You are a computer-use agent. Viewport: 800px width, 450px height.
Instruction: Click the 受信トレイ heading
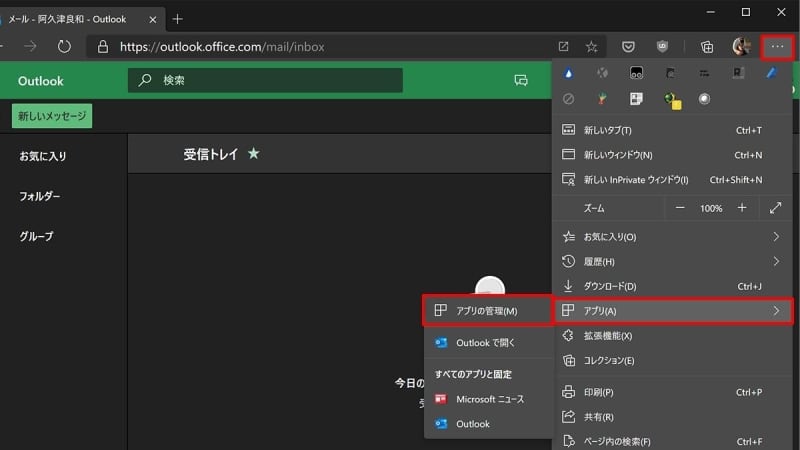click(x=210, y=154)
